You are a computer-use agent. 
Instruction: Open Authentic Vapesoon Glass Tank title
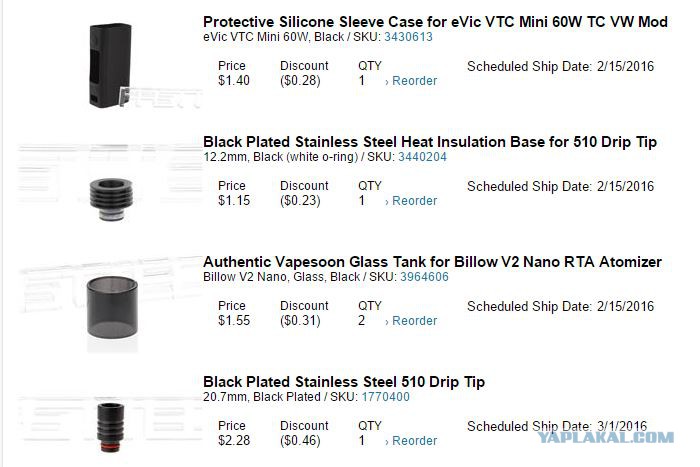tap(432, 262)
